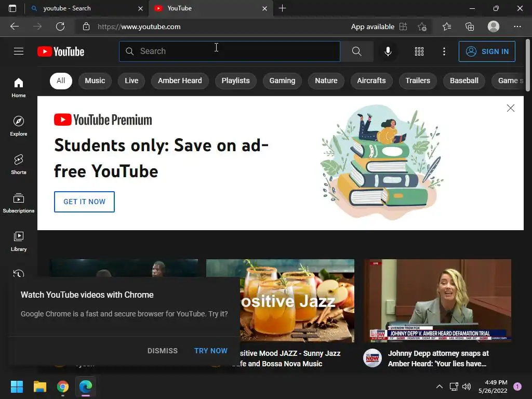Go to Home in sidebar
Image resolution: width=532 pixels, height=399 pixels.
point(19,87)
